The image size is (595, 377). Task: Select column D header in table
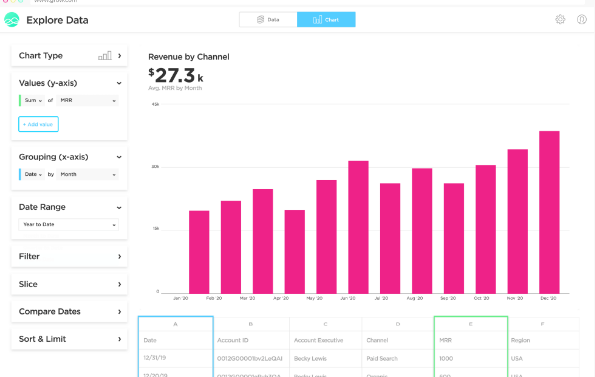click(x=398, y=324)
